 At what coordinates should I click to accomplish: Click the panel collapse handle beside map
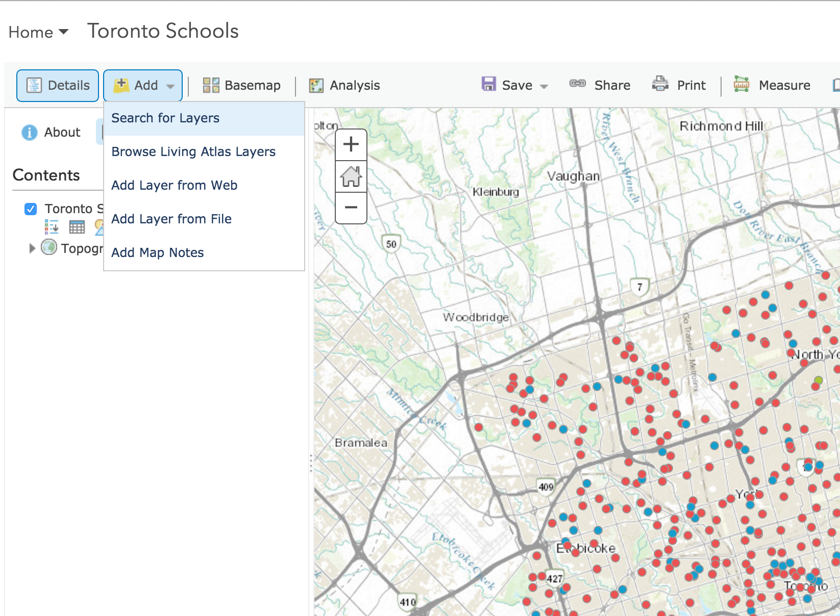311,464
